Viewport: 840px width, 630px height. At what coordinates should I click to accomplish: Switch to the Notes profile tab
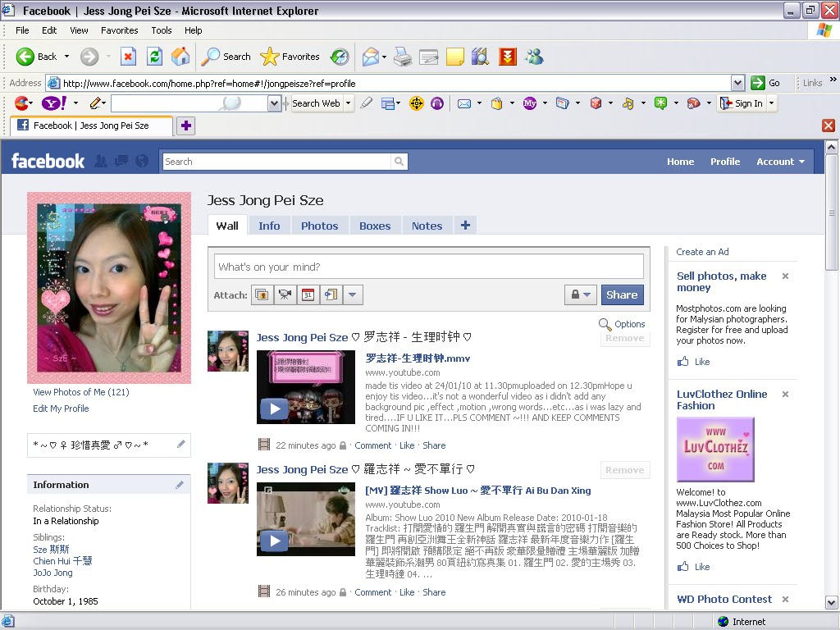pyautogui.click(x=427, y=226)
